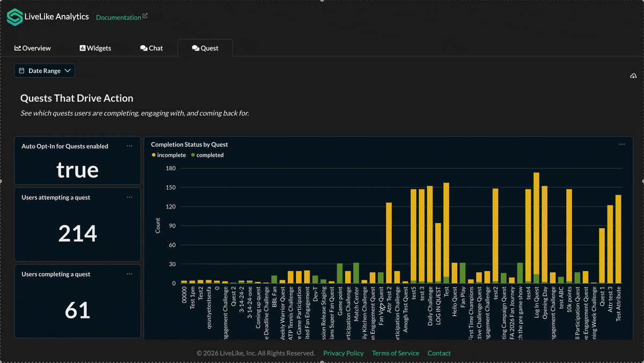
Task: Click the test2 bar in chart
Action: (495, 236)
